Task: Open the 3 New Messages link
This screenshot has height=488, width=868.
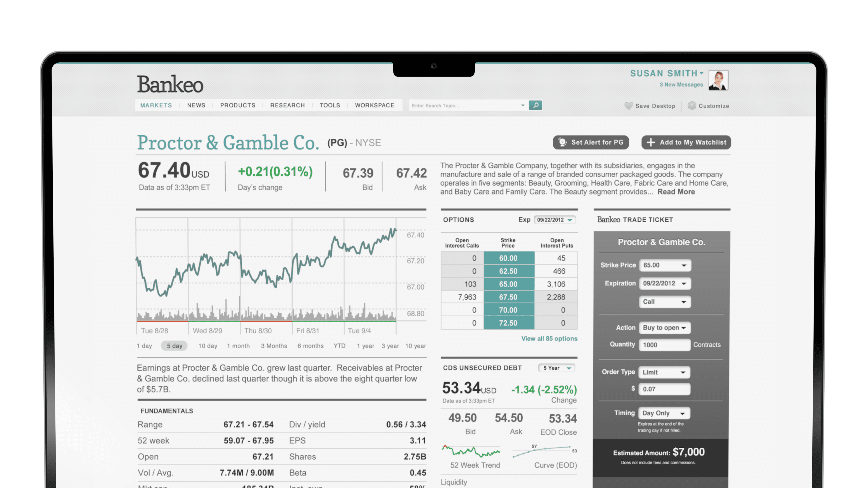Action: click(681, 84)
